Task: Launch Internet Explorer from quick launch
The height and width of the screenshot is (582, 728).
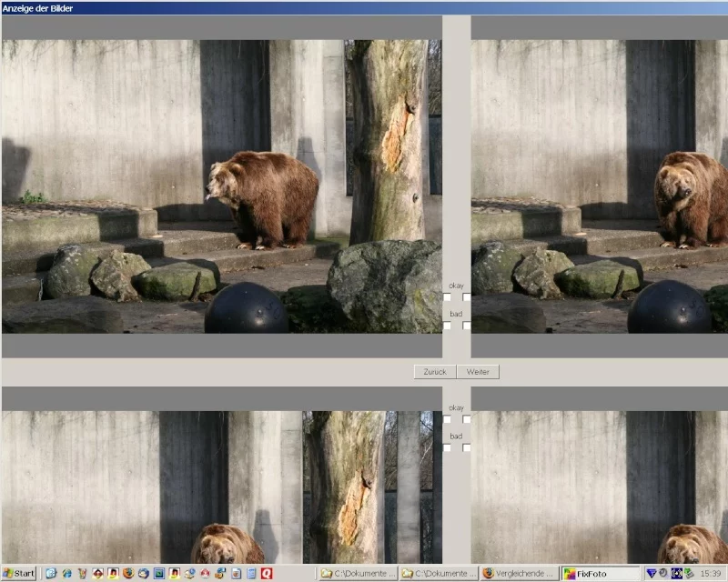Action: coord(66,573)
